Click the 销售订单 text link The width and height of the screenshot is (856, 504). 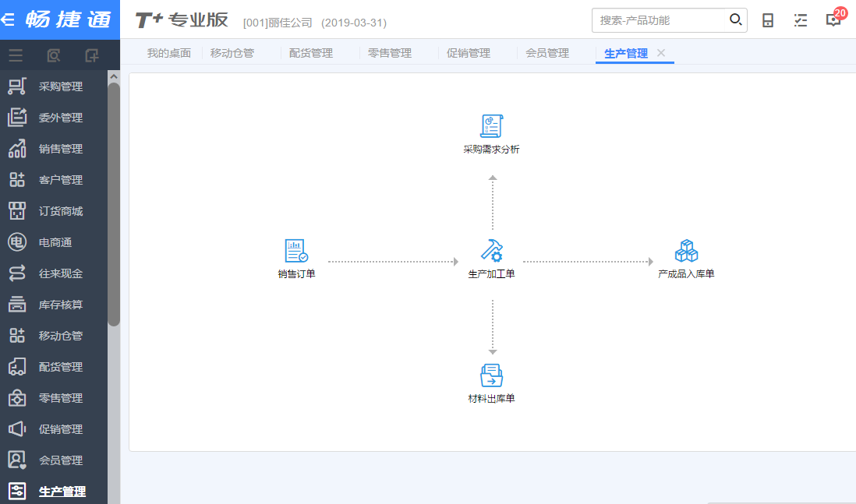click(x=296, y=274)
